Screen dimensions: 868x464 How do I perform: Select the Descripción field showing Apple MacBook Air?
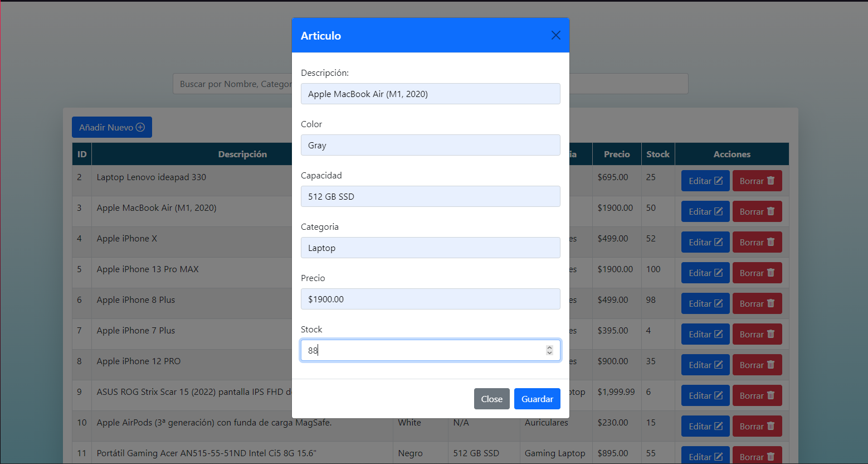430,94
